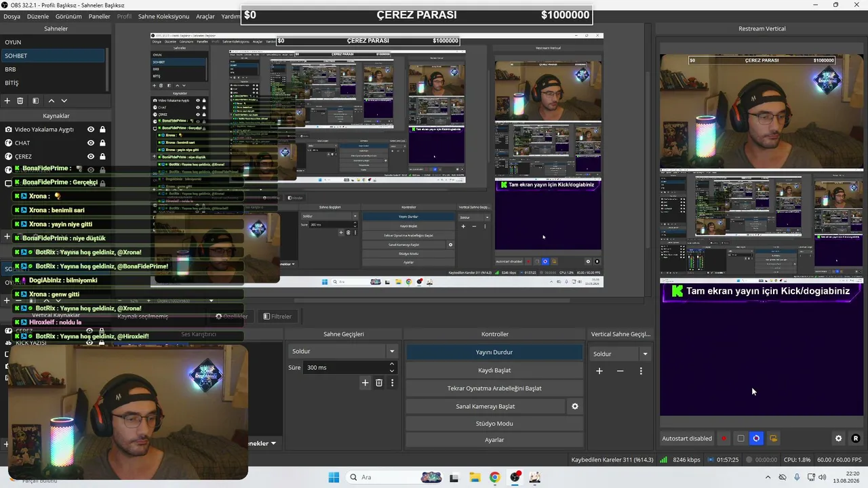The width and height of the screenshot is (868, 488).
Task: Click the OBS Studio taskbar icon
Action: click(x=515, y=477)
